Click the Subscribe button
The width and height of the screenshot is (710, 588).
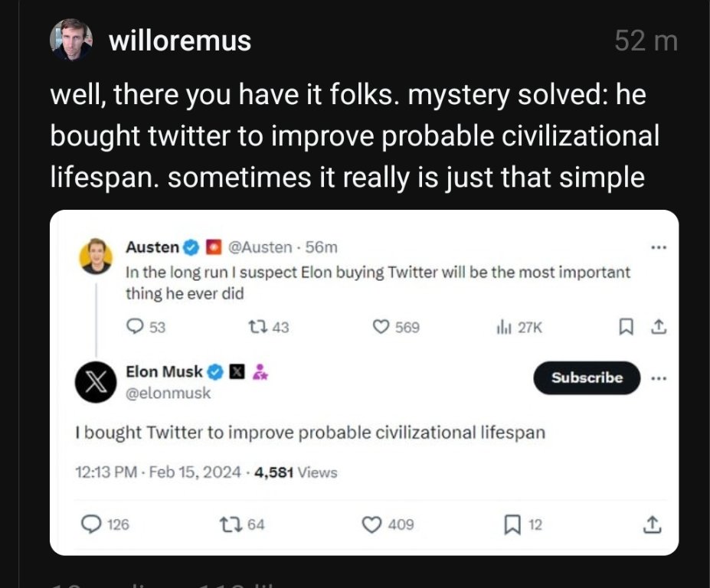coord(587,377)
